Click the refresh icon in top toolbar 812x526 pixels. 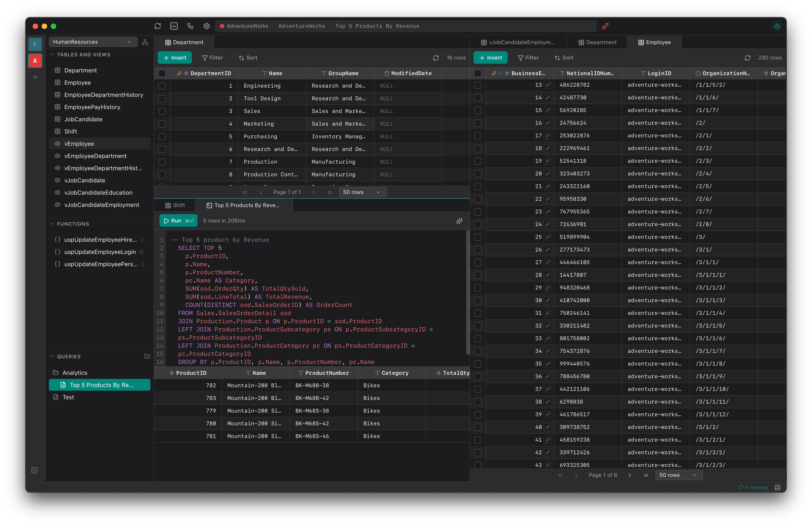click(x=157, y=26)
